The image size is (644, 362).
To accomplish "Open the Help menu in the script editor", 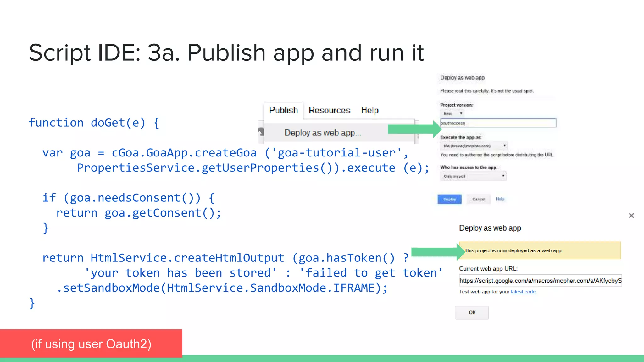I will coord(369,110).
